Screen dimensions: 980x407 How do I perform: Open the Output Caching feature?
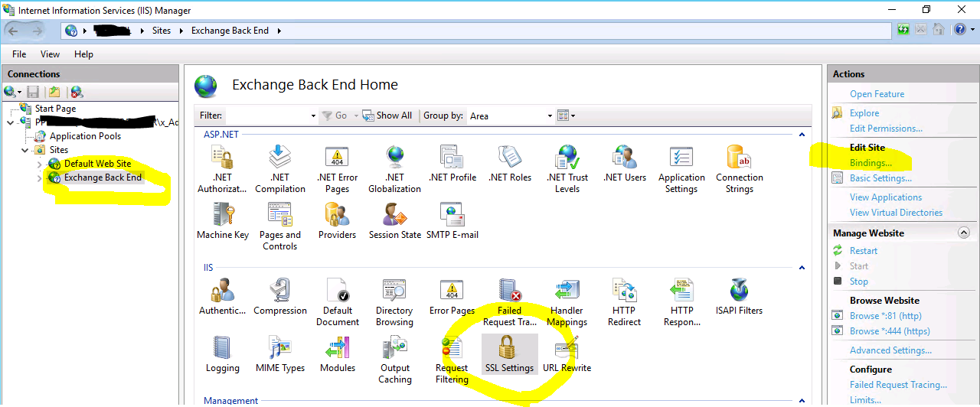395,360
